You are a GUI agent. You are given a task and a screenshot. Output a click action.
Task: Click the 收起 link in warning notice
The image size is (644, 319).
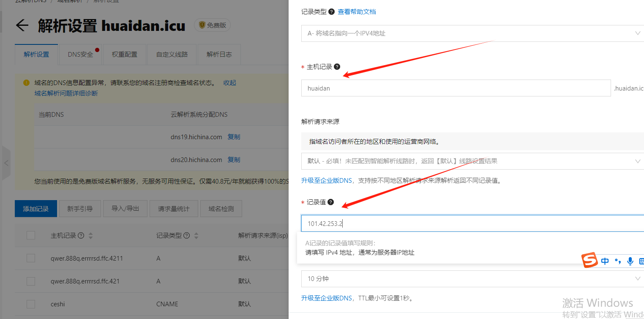(x=230, y=82)
